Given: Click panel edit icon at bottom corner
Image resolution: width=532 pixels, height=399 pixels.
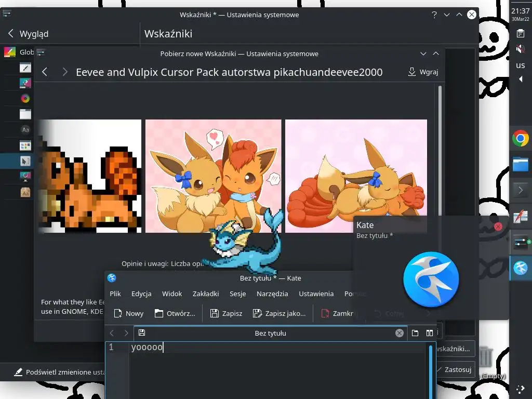Looking at the screenshot, I should [x=521, y=390].
